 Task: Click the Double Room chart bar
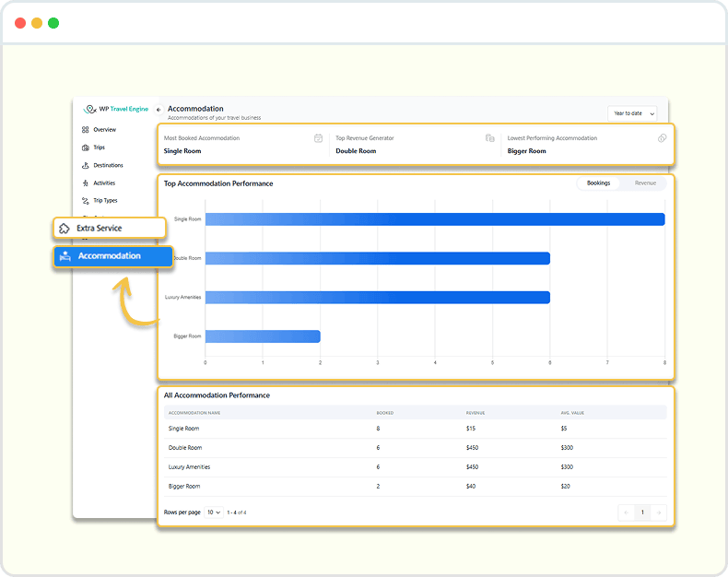378,258
